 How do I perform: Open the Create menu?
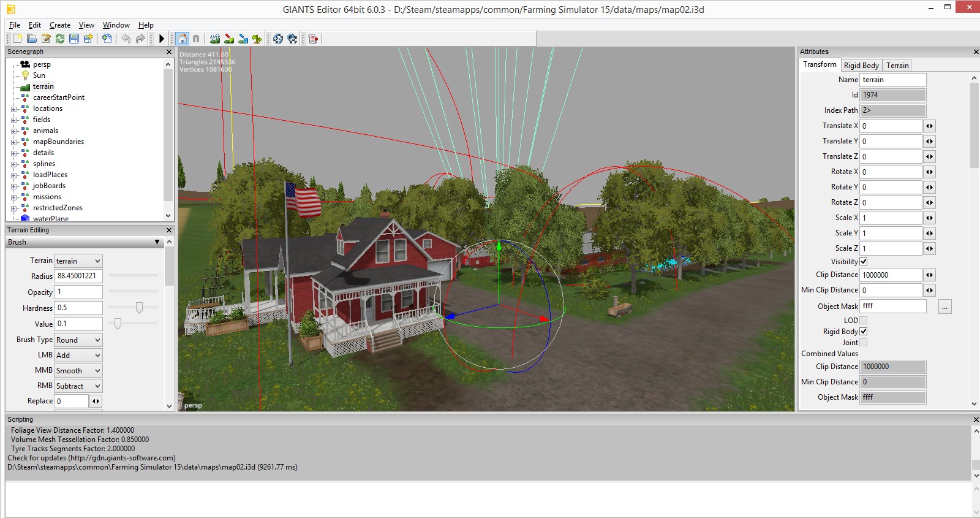pyautogui.click(x=60, y=25)
